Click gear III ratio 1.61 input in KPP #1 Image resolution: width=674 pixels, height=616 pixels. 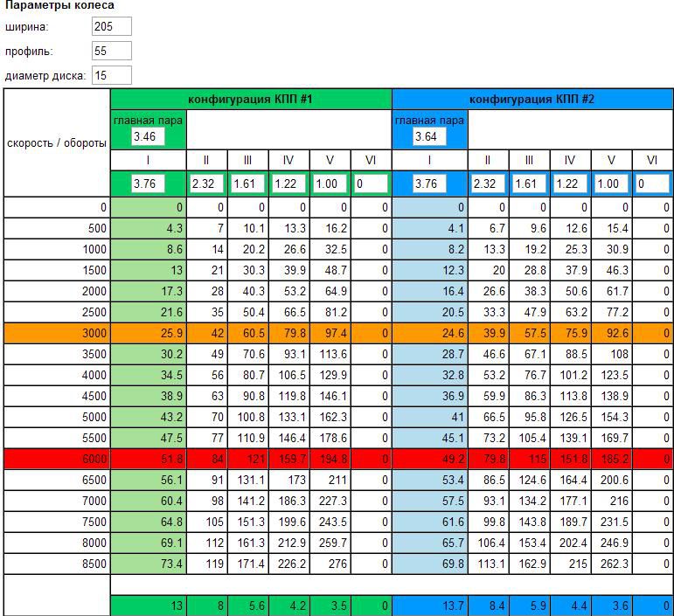248,183
